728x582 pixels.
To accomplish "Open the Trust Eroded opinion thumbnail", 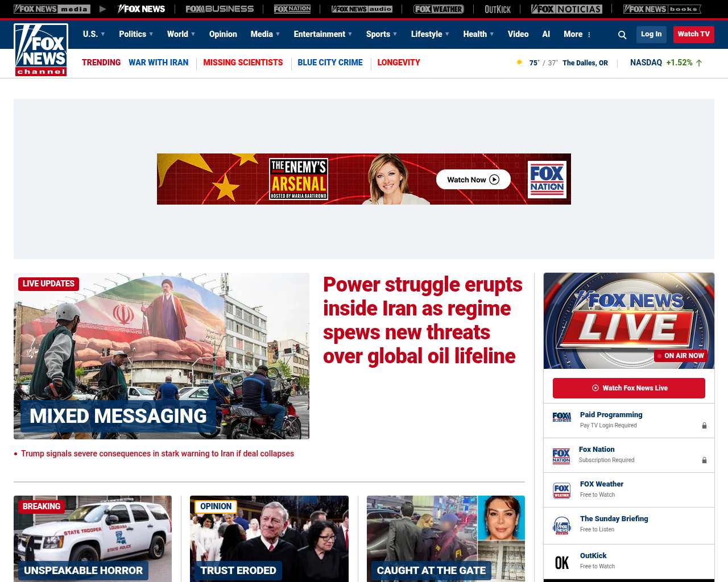I will (269, 539).
